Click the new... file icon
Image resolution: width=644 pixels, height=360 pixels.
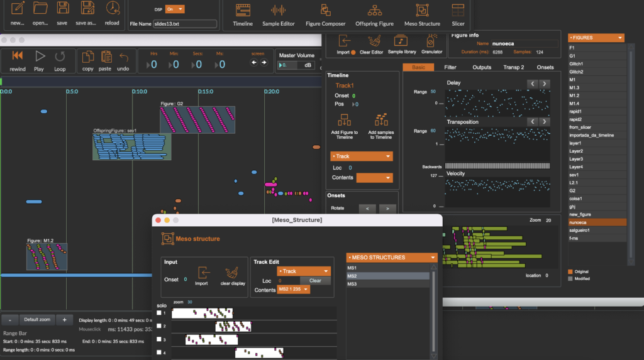[17, 8]
